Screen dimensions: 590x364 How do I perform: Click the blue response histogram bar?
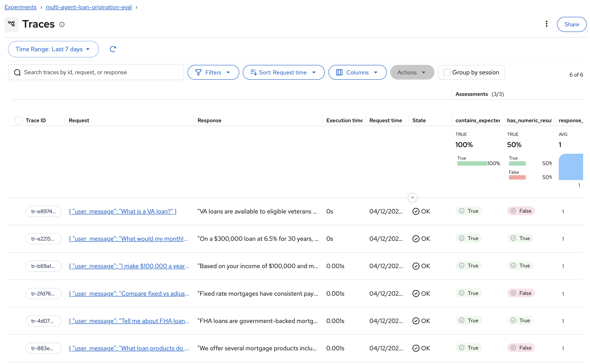pyautogui.click(x=570, y=167)
